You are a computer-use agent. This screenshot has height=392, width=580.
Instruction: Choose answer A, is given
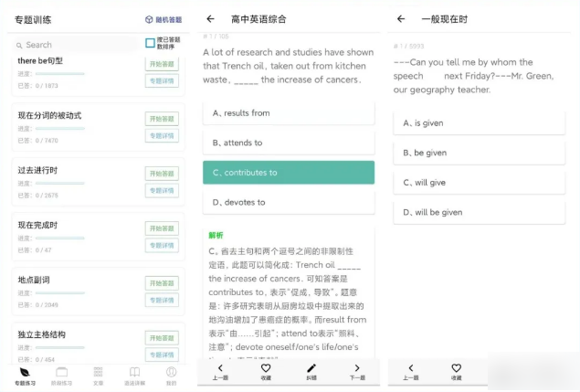(479, 123)
